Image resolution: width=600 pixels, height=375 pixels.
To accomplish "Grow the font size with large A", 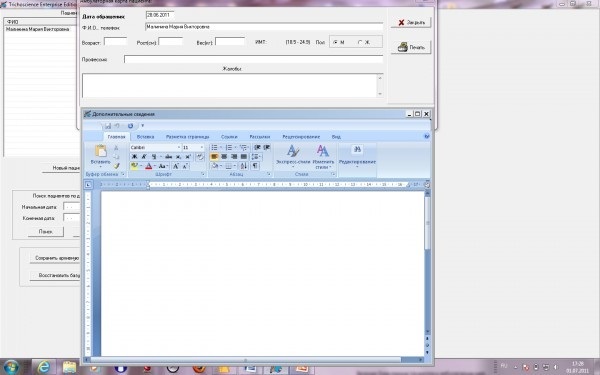I will tap(176, 166).
